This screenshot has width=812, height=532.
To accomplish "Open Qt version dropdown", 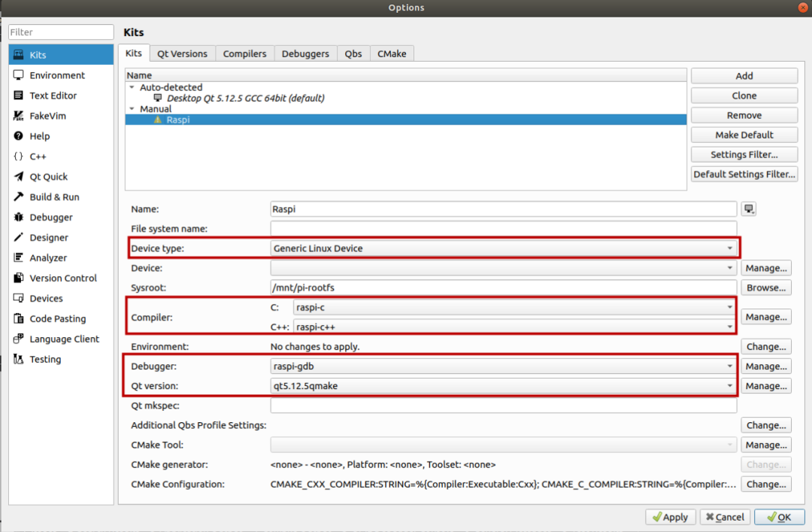I will (503, 386).
